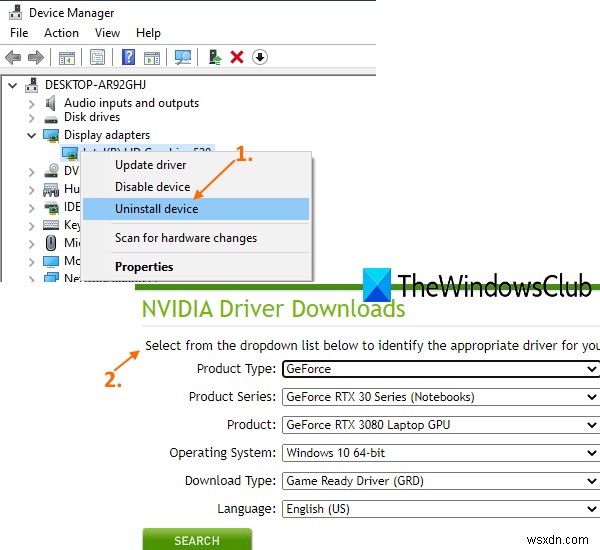Collapse the DESKTOP-AR92GHJ root node
The width and height of the screenshot is (600, 550).
click(13, 85)
